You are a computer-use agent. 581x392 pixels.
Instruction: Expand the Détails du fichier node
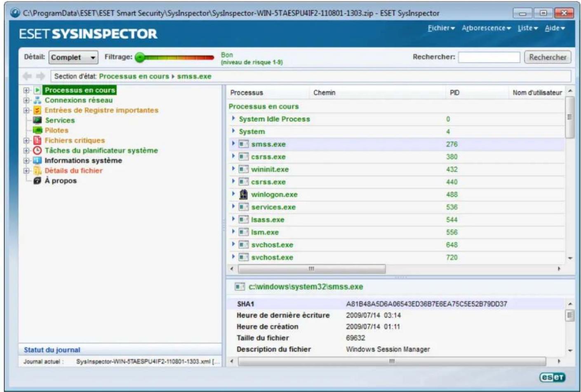pos(26,170)
